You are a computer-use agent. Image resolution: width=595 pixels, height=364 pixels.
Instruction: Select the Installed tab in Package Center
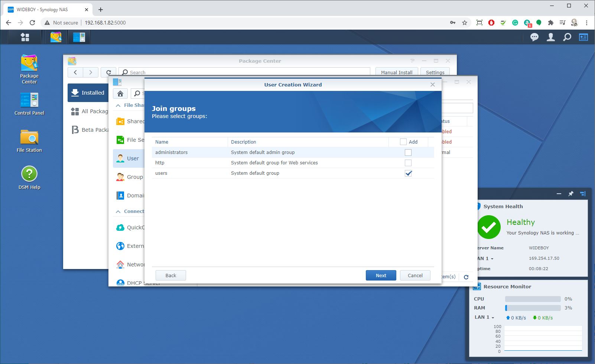(88, 93)
